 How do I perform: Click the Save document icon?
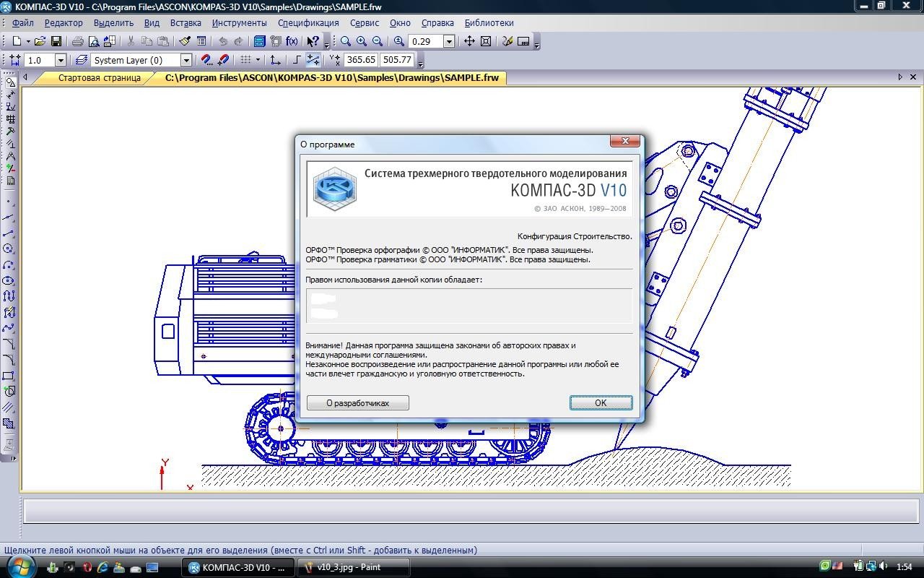coord(56,42)
